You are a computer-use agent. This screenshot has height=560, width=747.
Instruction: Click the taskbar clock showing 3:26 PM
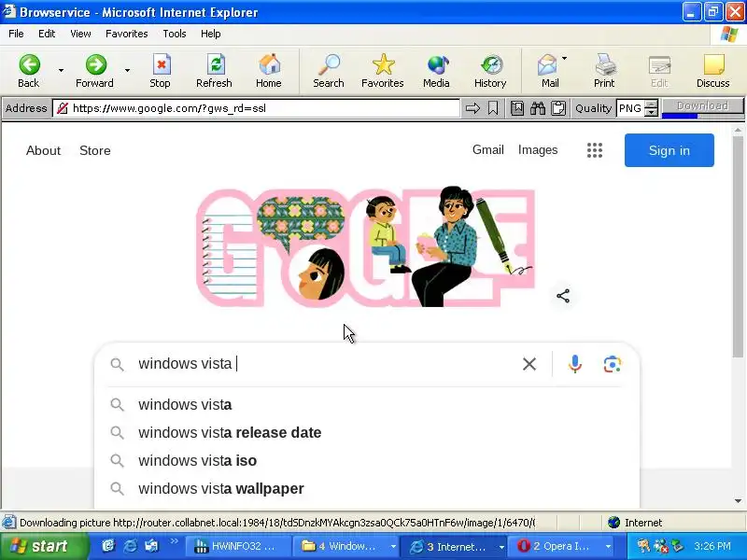click(712, 546)
